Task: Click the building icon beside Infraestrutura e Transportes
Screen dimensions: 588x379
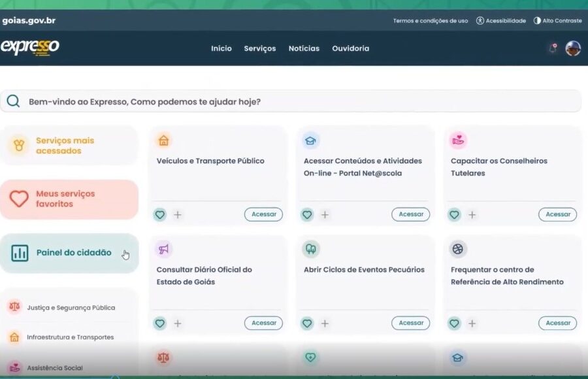Action: [14, 337]
